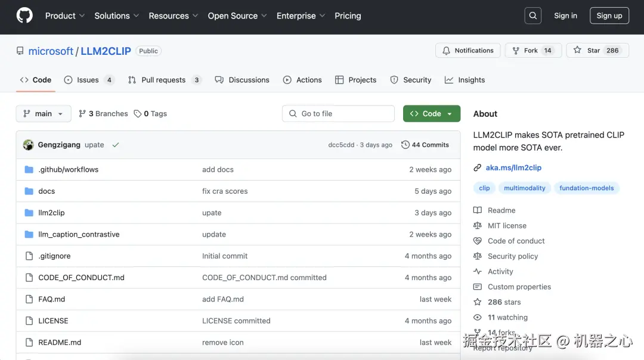
Task: Switch to the Pull requests tab
Action: tap(165, 80)
